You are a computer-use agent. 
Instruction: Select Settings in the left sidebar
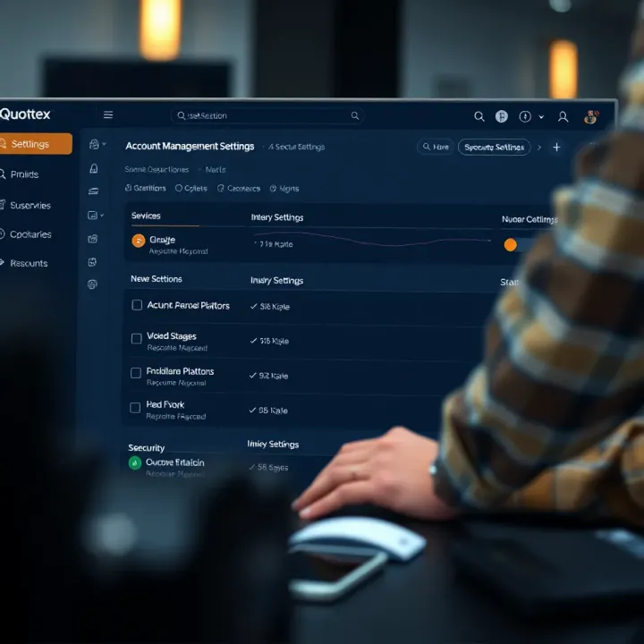(x=35, y=144)
